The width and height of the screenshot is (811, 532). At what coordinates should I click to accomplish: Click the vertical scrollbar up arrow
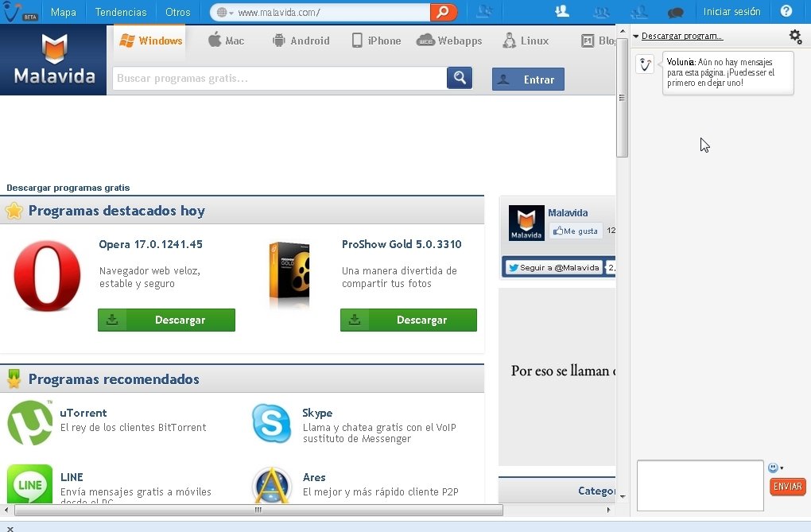(x=623, y=31)
